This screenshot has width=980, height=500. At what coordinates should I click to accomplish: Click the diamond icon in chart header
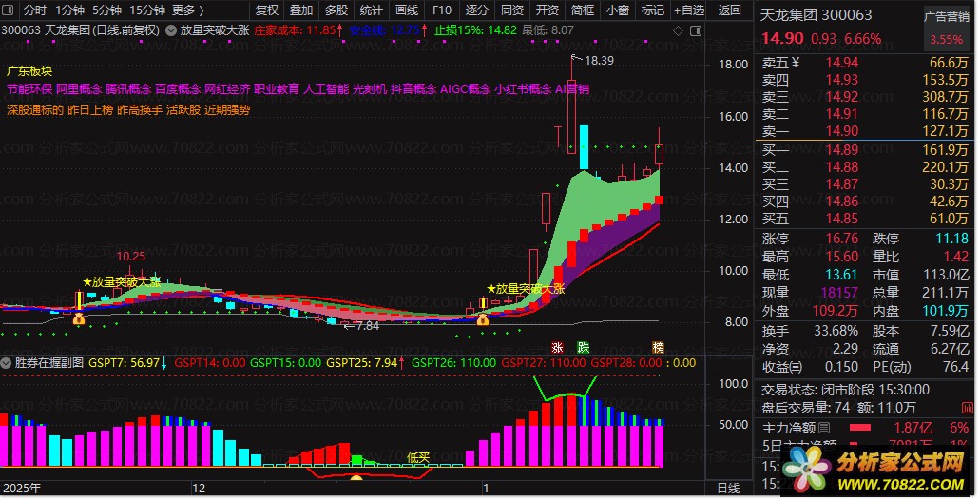coord(678,30)
